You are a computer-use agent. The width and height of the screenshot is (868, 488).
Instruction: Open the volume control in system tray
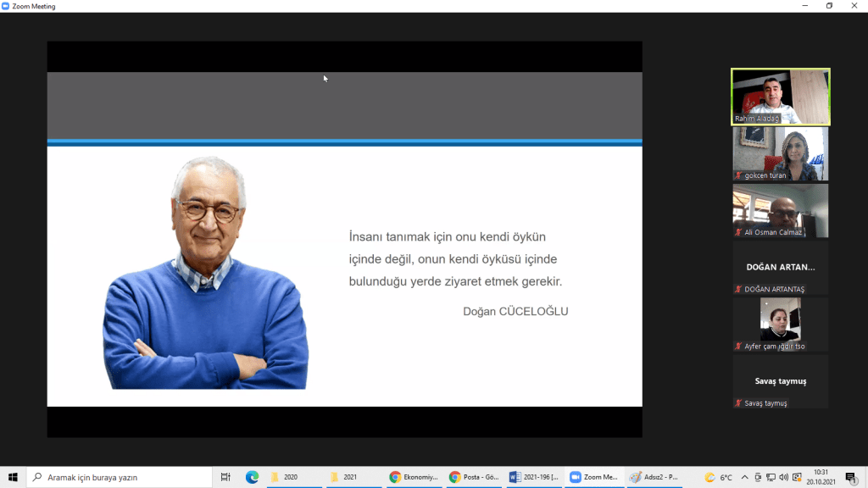783,477
